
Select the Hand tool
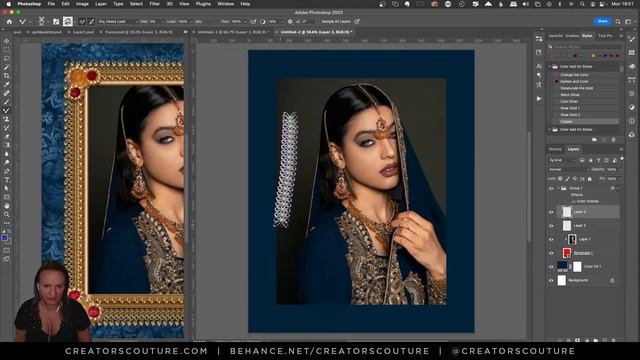(7, 206)
